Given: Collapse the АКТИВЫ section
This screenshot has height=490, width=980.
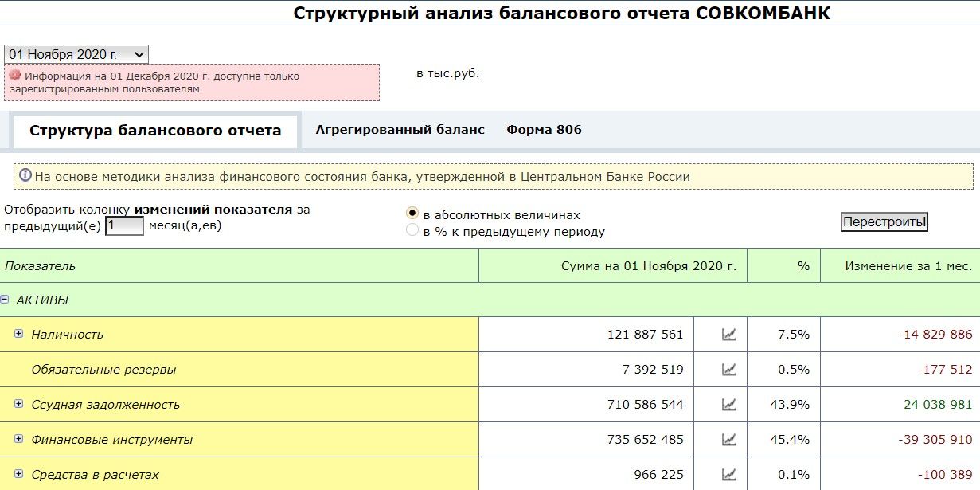Looking at the screenshot, I should pyautogui.click(x=5, y=300).
